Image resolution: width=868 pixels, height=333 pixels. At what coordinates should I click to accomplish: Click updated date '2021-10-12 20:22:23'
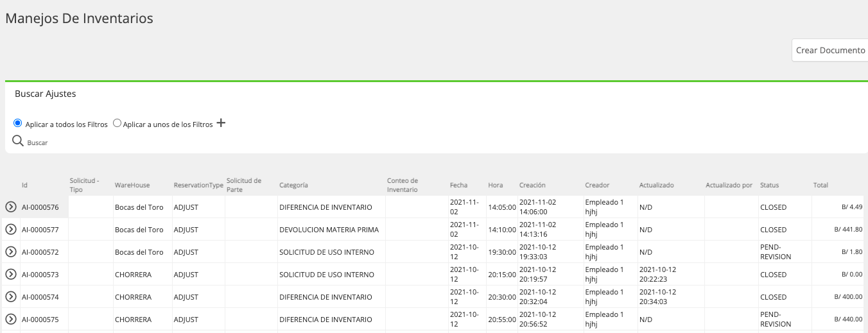click(x=658, y=274)
